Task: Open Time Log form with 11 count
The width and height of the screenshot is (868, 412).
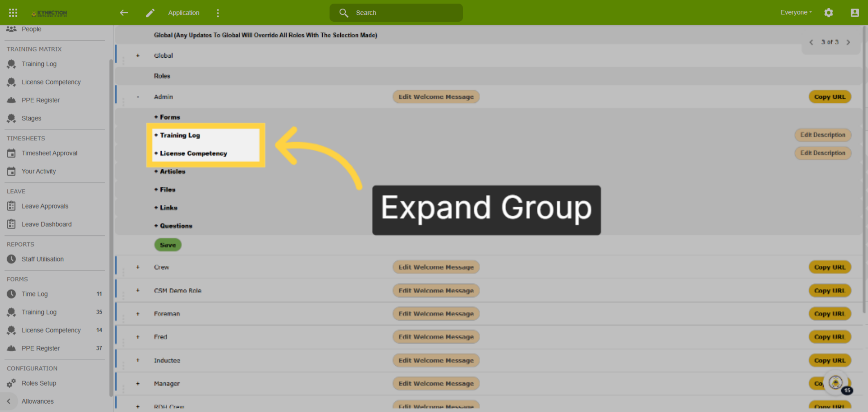Action: 35,294
